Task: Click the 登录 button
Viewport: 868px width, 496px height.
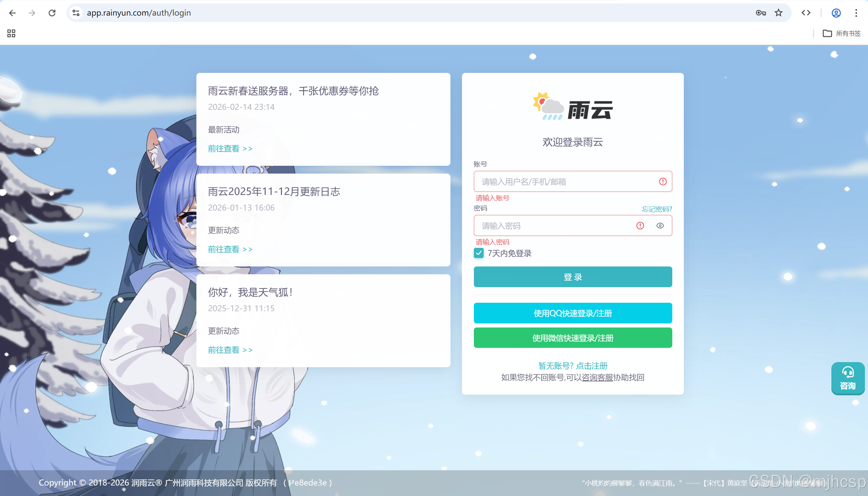Action: tap(573, 277)
